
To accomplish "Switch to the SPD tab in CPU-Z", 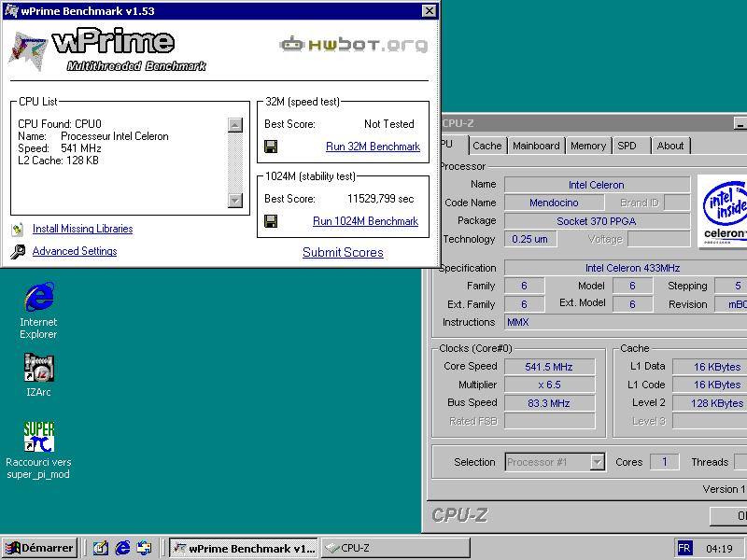I will click(627, 146).
